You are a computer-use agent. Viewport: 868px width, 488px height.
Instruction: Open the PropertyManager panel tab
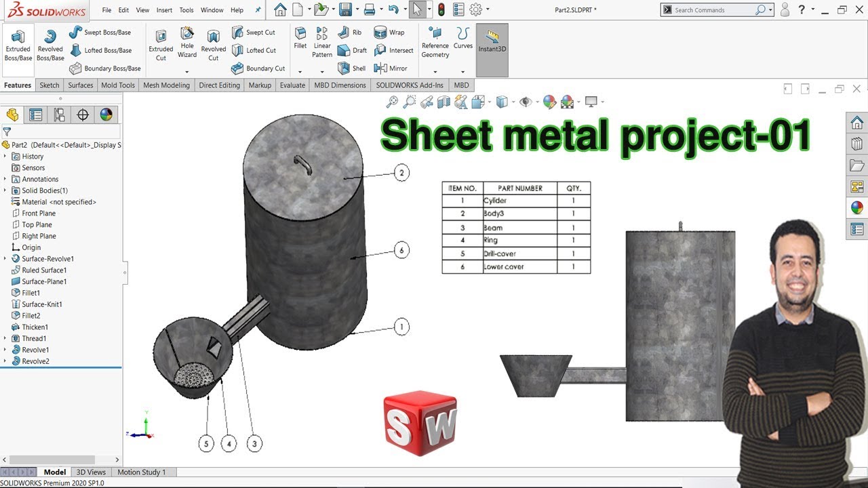[36, 115]
